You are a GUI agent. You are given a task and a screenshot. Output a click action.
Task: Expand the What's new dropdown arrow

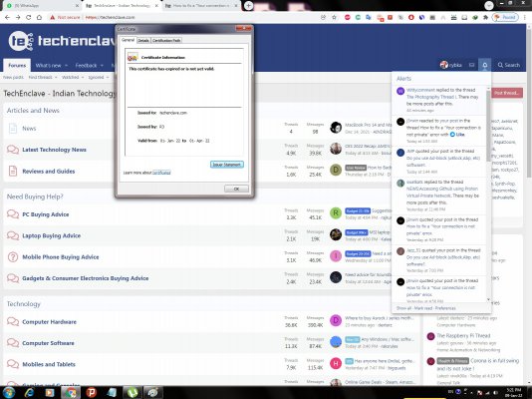(x=66, y=65)
